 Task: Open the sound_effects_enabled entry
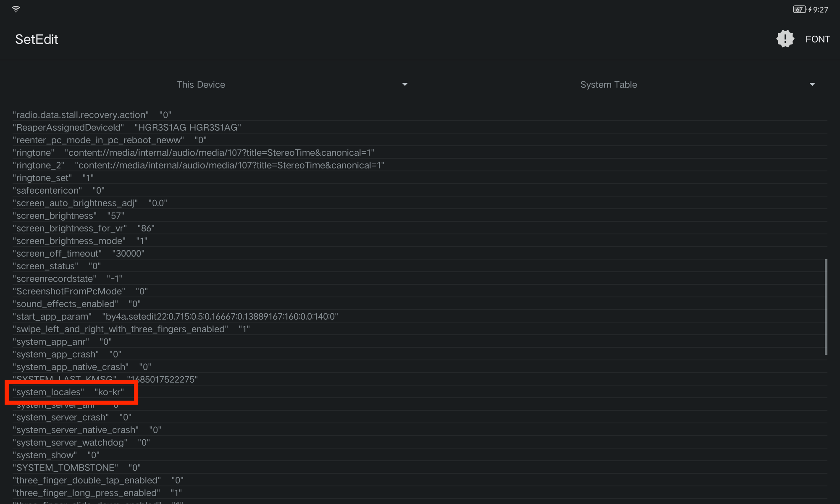(x=77, y=304)
